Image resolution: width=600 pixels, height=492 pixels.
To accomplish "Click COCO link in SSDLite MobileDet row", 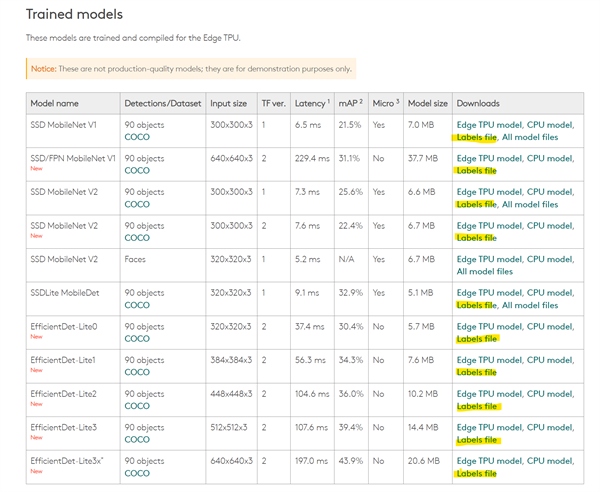I will coord(137,305).
